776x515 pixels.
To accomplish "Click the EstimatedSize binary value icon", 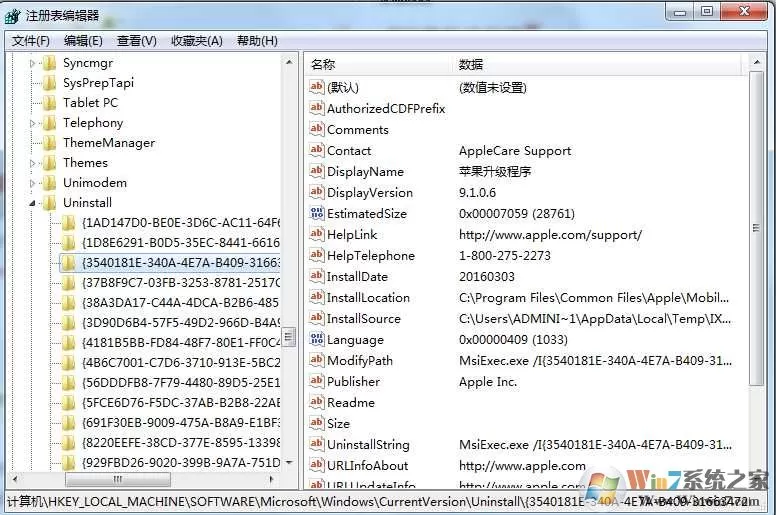I will click(x=316, y=213).
